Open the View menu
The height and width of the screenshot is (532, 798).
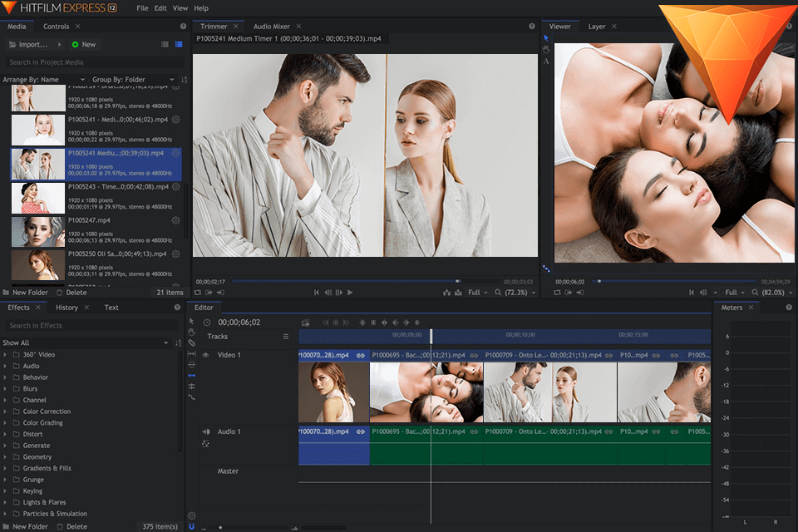(180, 8)
